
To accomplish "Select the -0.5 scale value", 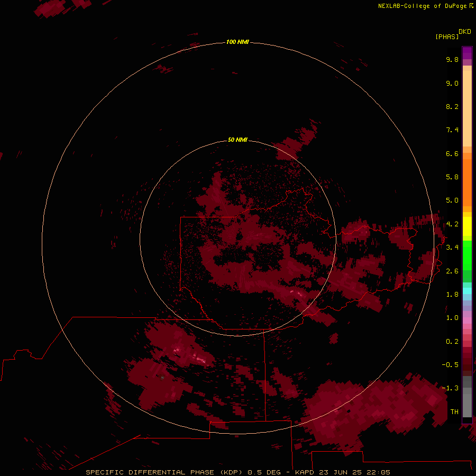I will click(450, 365).
